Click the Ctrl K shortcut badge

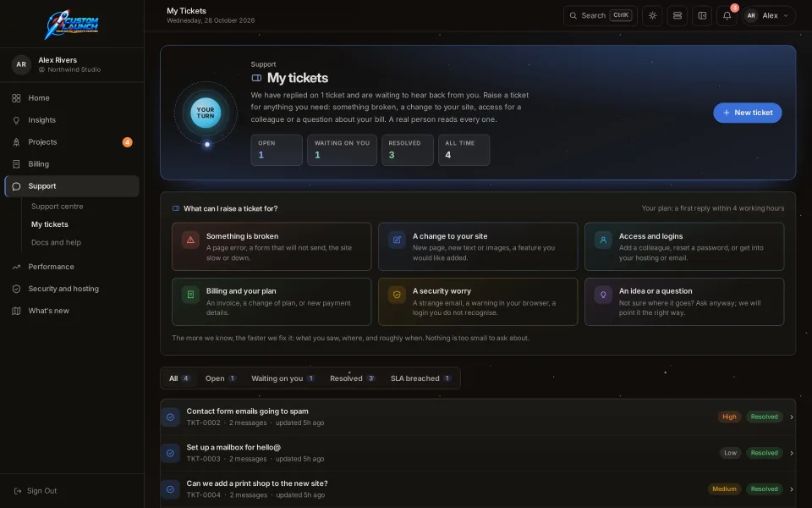pyautogui.click(x=620, y=15)
